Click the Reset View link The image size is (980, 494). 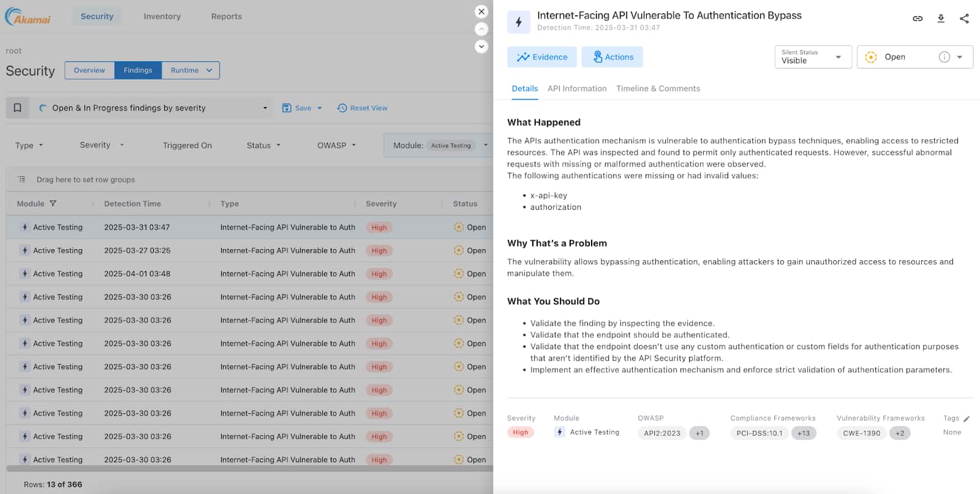click(x=362, y=108)
